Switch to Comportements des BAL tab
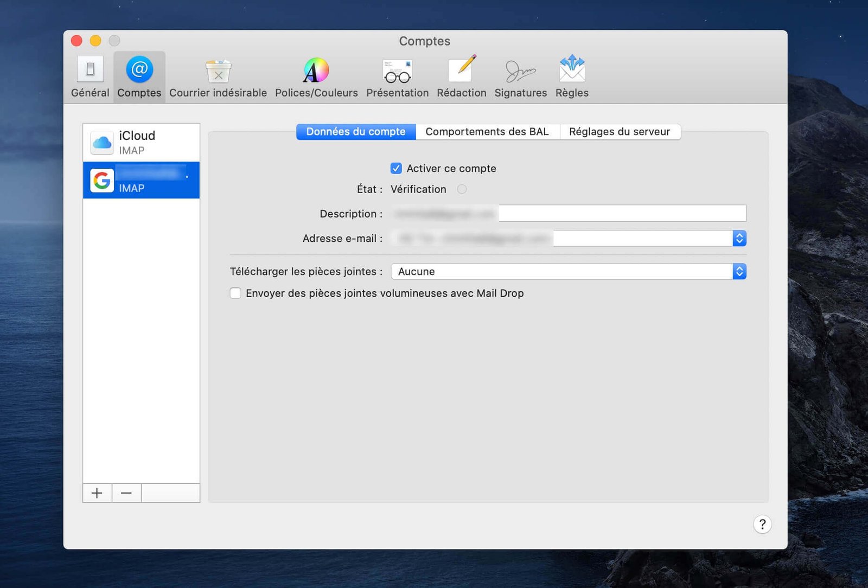The image size is (868, 588). click(487, 132)
